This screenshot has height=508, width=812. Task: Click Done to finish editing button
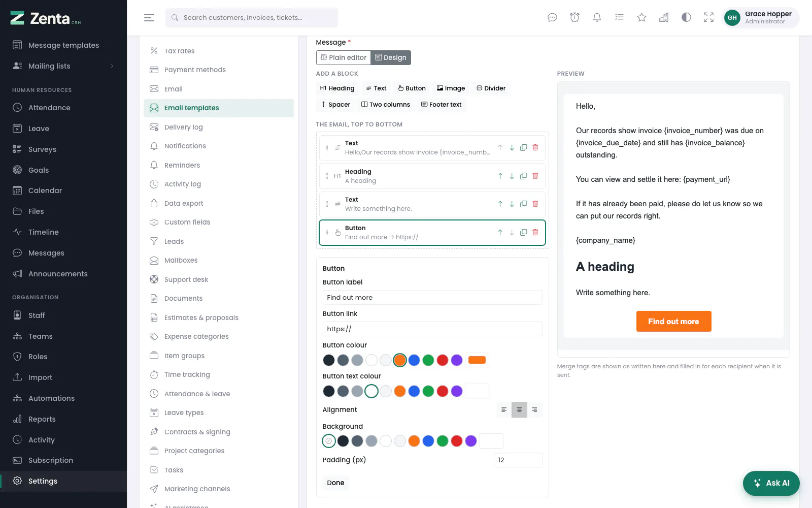[335, 483]
